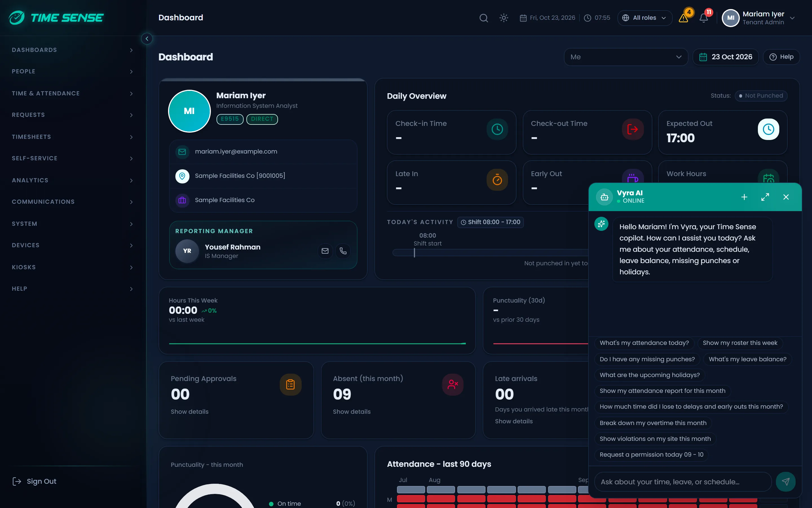Click the Expected Out clock icon

768,129
